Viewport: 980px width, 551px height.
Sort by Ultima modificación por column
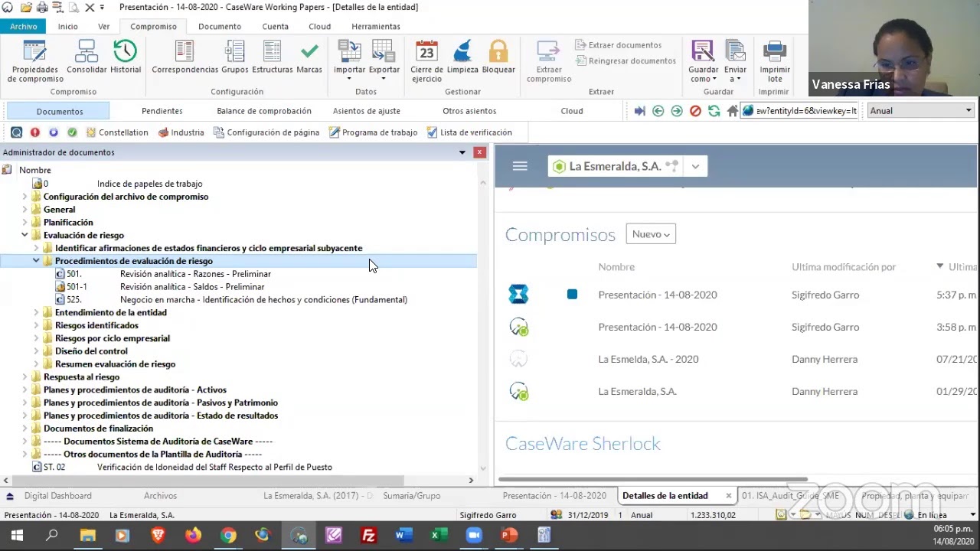[x=844, y=267]
